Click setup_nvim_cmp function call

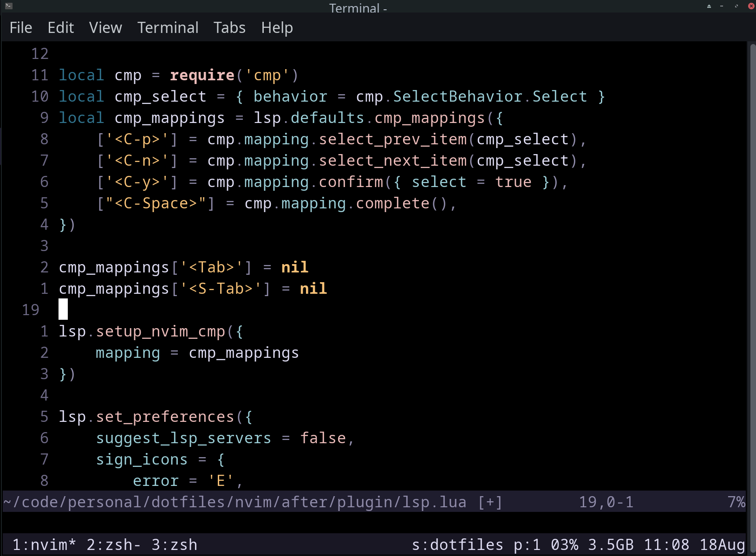pos(160,331)
